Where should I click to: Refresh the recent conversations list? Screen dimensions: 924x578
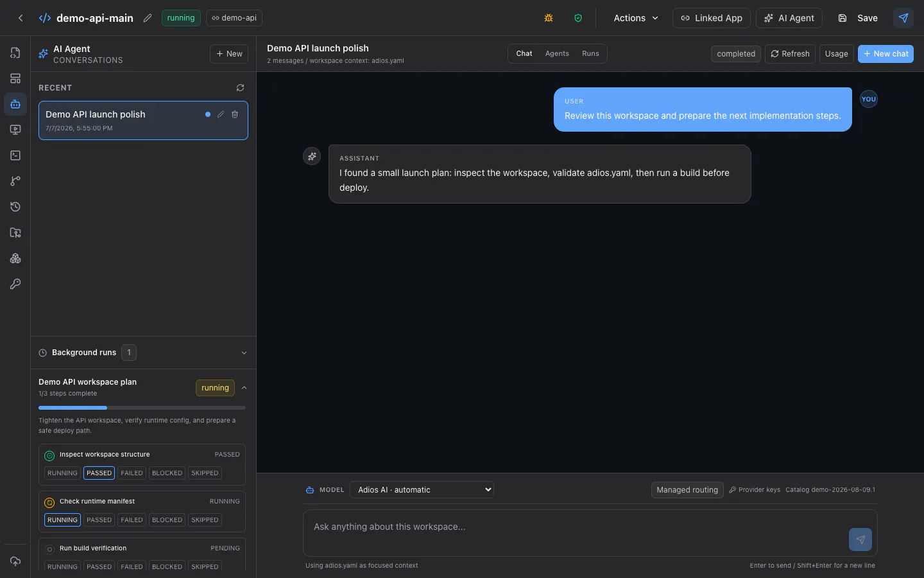(x=240, y=88)
